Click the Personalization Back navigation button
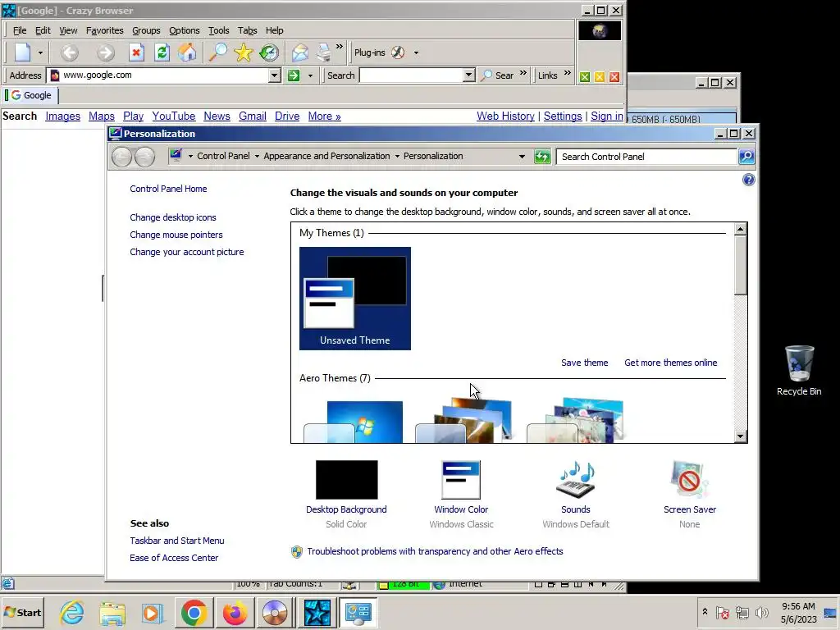This screenshot has height=630, width=840. coord(121,157)
